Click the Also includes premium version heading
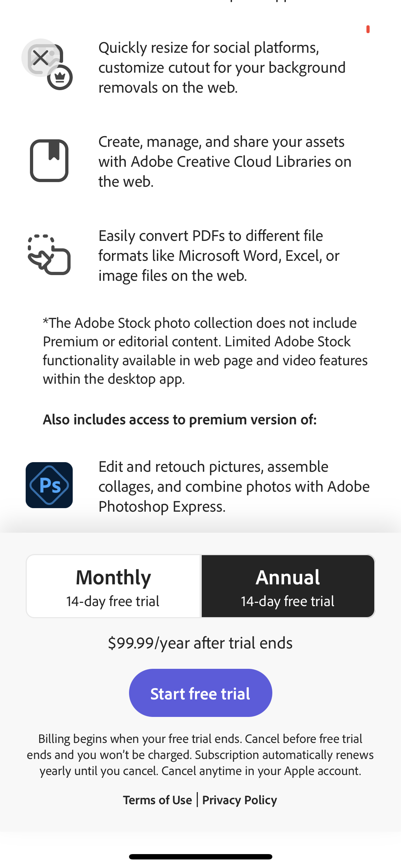The height and width of the screenshot is (868, 401). click(x=181, y=419)
